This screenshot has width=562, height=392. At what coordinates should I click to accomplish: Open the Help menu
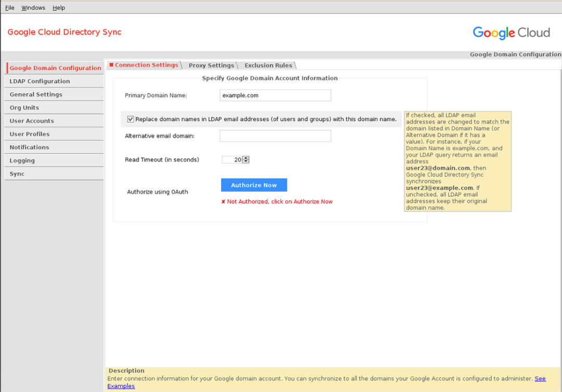pos(58,7)
